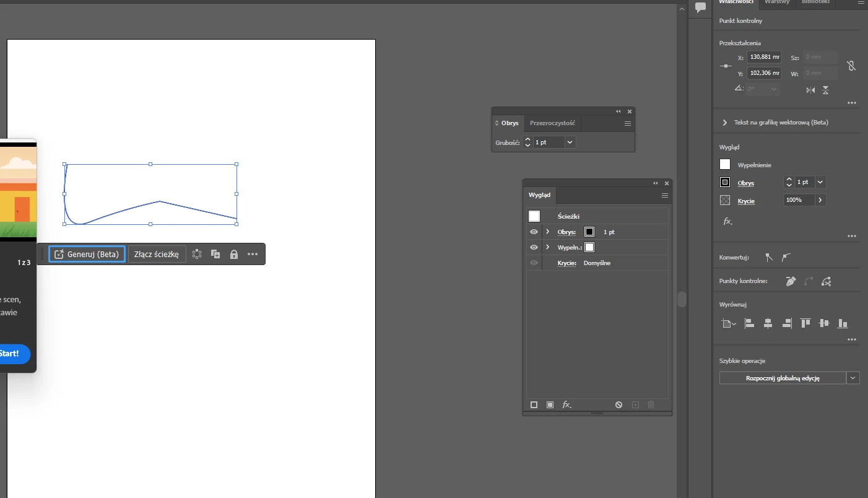Switch to the Warstwy tab

pyautogui.click(x=776, y=2)
